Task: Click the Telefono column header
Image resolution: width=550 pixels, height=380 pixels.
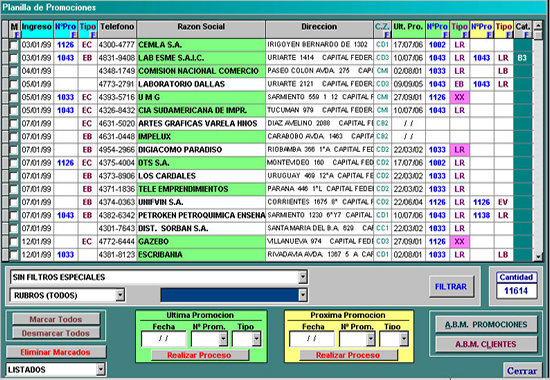Action: (117, 29)
